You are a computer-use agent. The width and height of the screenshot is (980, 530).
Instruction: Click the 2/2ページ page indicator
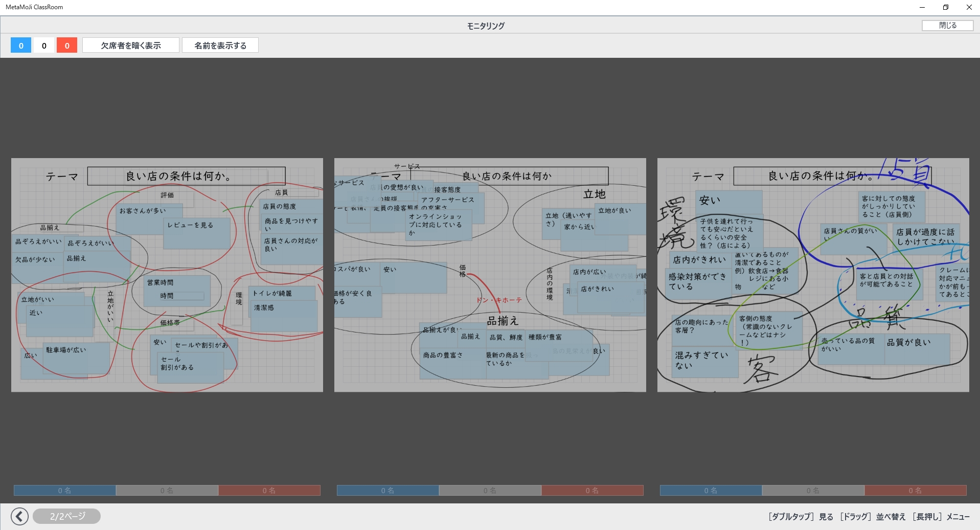pos(67,516)
